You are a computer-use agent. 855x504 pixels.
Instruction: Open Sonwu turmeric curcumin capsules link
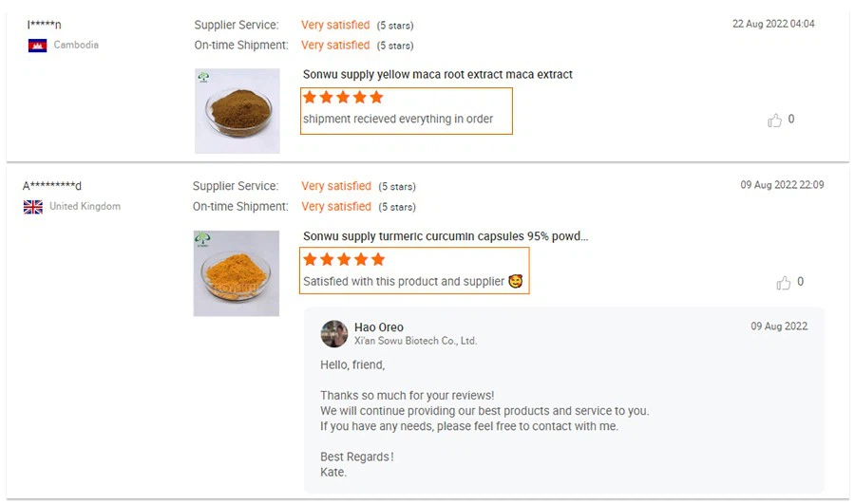[x=446, y=236]
